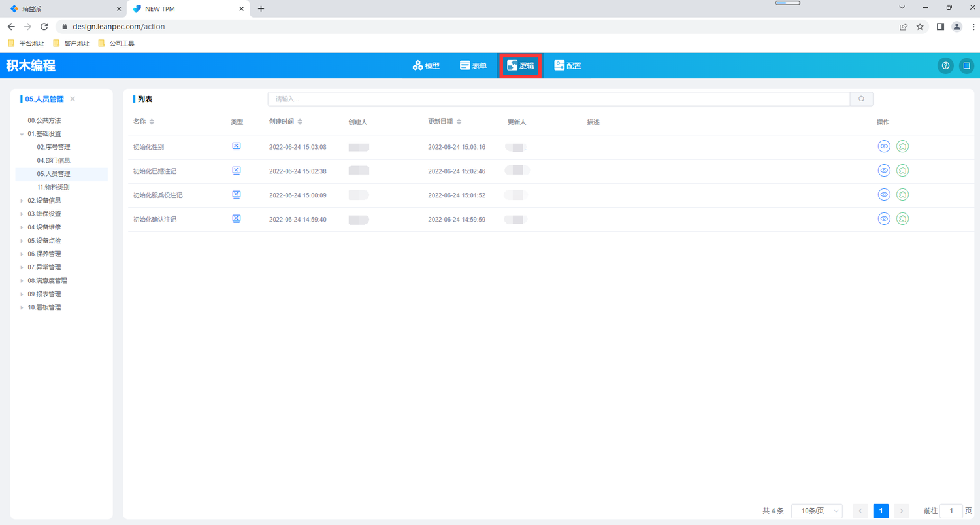Switch to the 模型 tab
The image size is (980, 525).
426,65
